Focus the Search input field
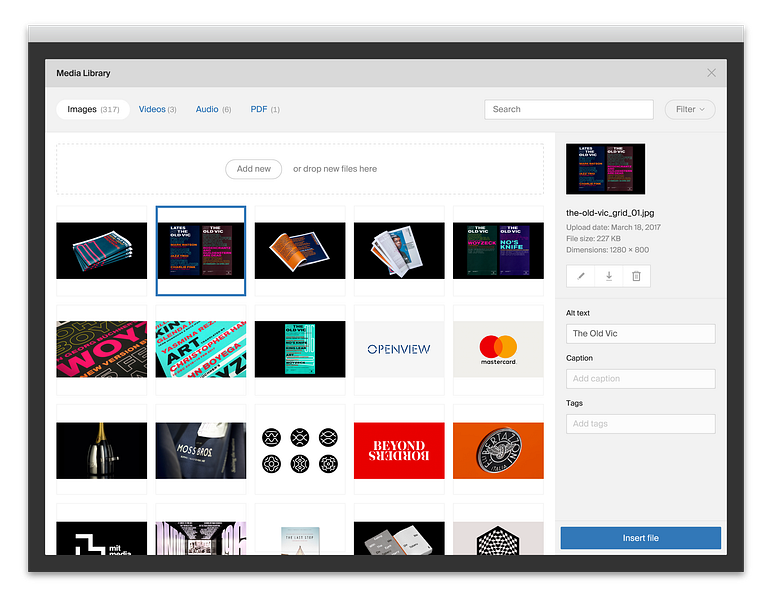This screenshot has width=772, height=600. tap(569, 109)
